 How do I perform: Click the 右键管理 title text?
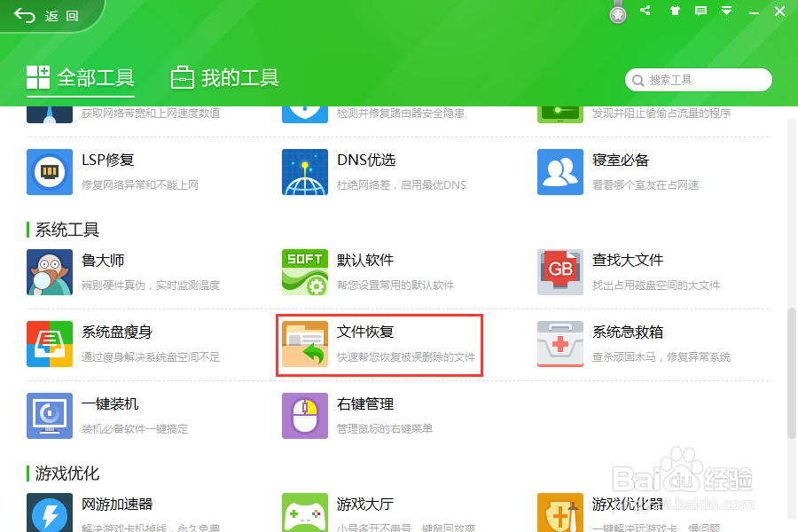[x=365, y=403]
